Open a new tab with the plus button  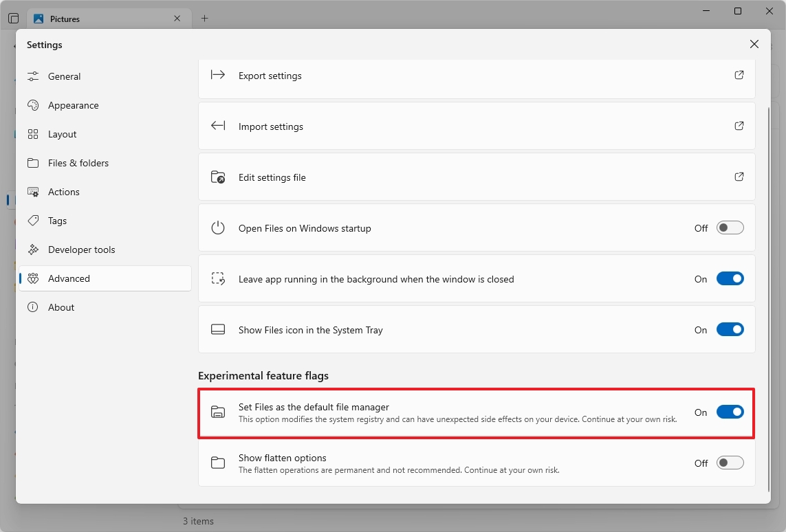click(204, 19)
